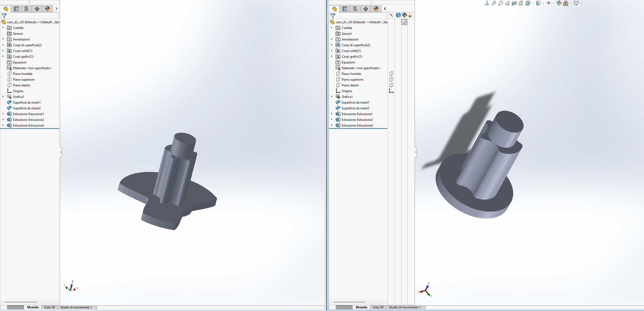Expand cam_d2 panel with right chevron

56,9
